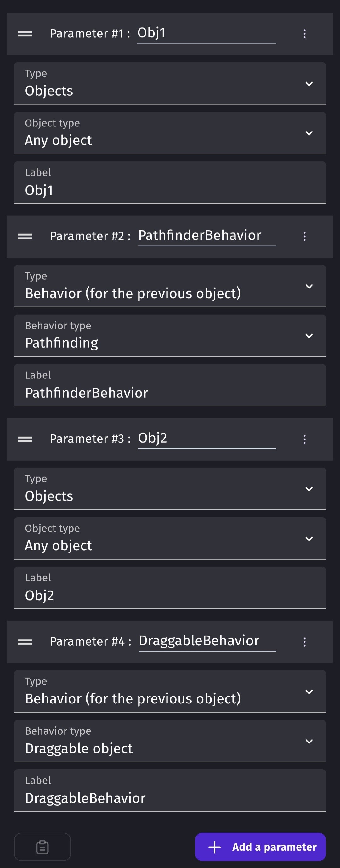The width and height of the screenshot is (340, 868).
Task: Expand Behavior type dropdown showing Draggable object
Action: [170, 741]
